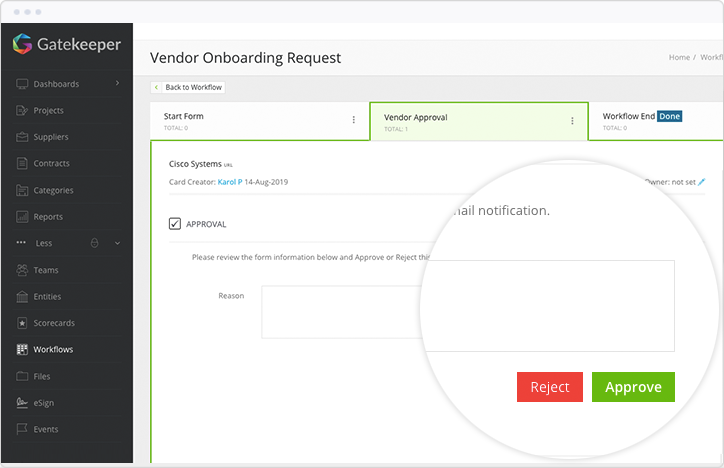724x468 pixels.
Task: Collapse the Less section chevron
Action: tap(117, 243)
